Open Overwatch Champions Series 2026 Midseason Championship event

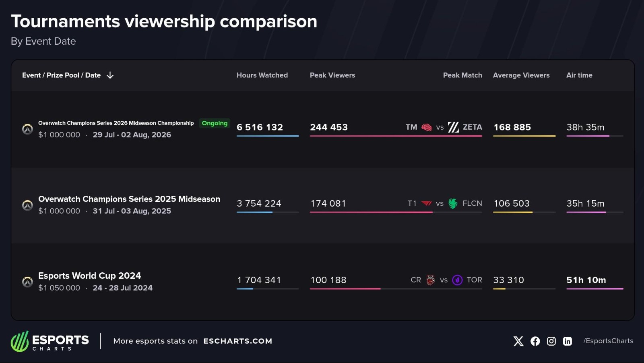[x=116, y=123]
